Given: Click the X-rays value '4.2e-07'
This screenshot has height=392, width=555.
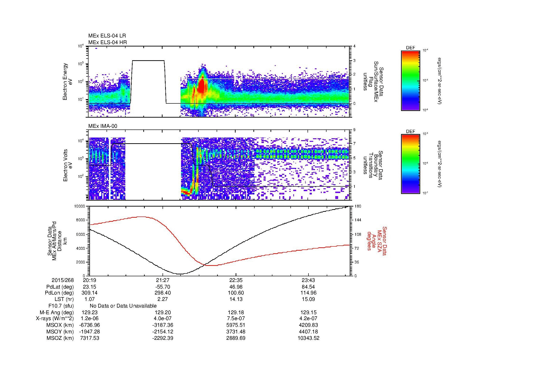Looking at the screenshot, I should [x=308, y=318].
